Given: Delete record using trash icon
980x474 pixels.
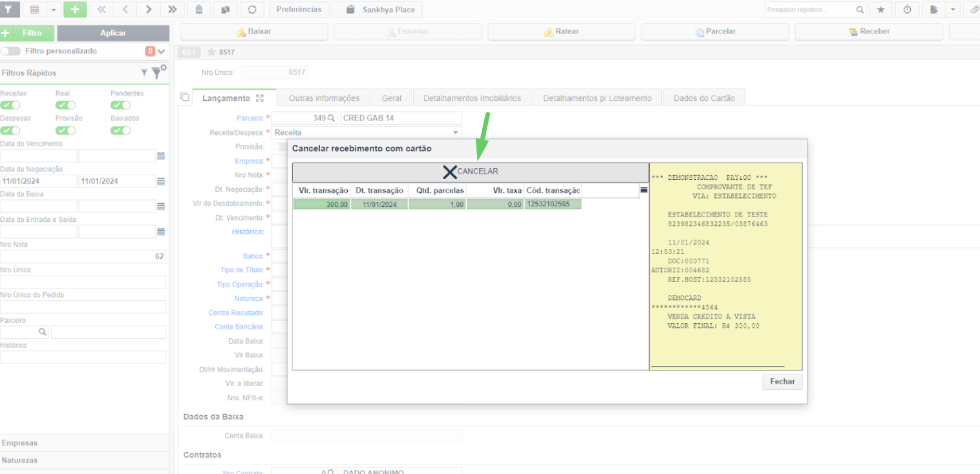Looking at the screenshot, I should tap(199, 10).
